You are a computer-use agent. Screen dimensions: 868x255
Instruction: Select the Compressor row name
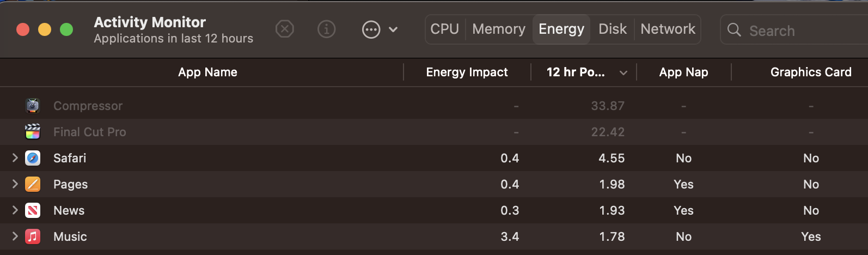[88, 106]
